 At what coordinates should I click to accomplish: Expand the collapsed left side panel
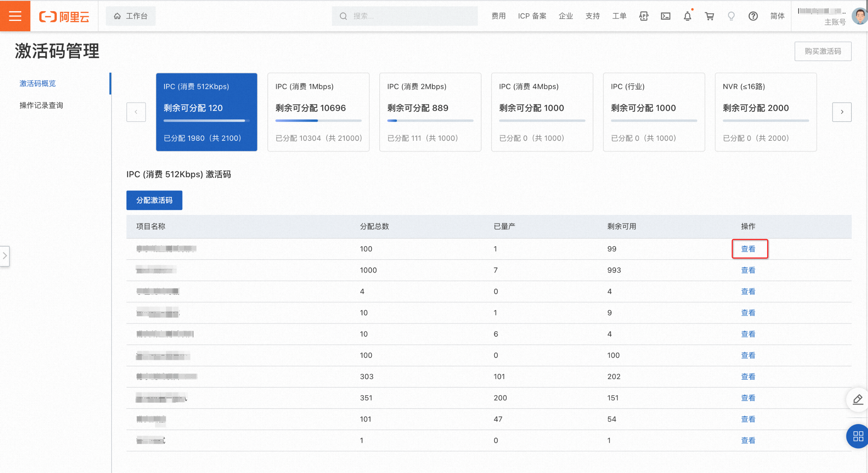(x=5, y=256)
